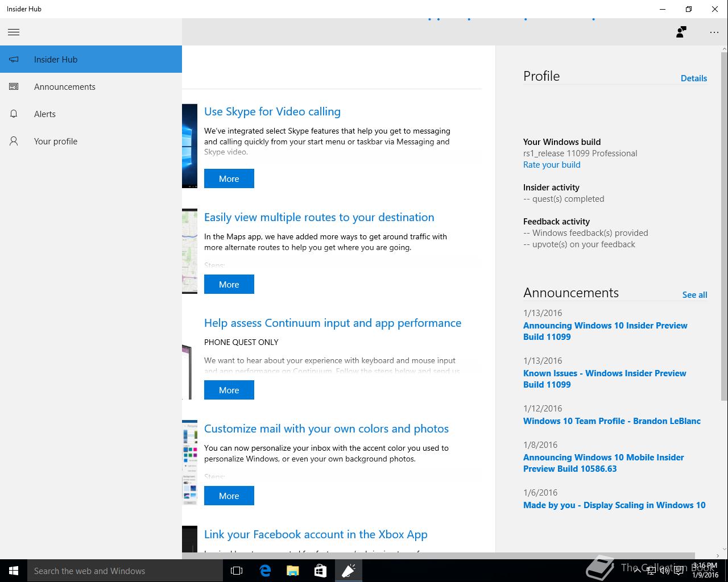The height and width of the screenshot is (582, 728).
Task: Open Your profile in the sidebar
Action: pos(91,141)
